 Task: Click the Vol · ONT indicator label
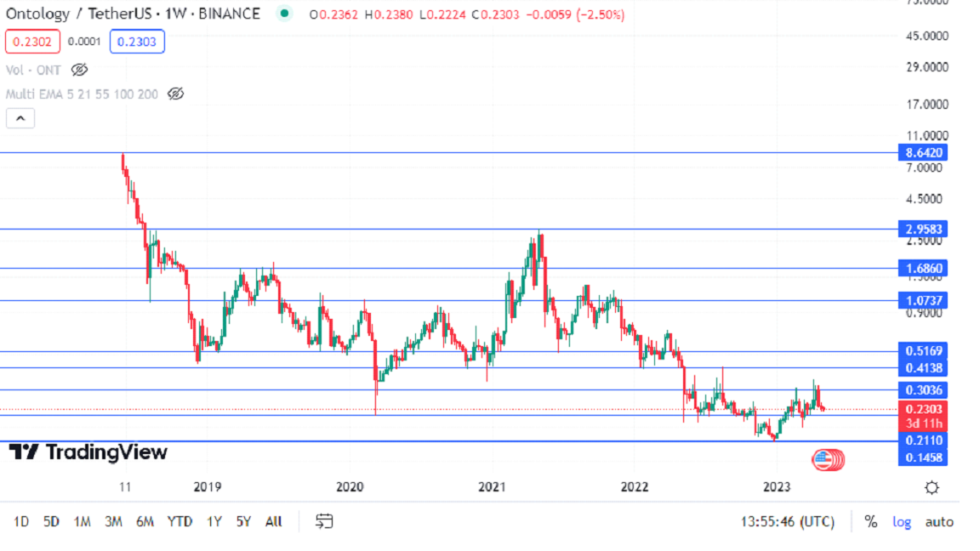[x=33, y=70]
